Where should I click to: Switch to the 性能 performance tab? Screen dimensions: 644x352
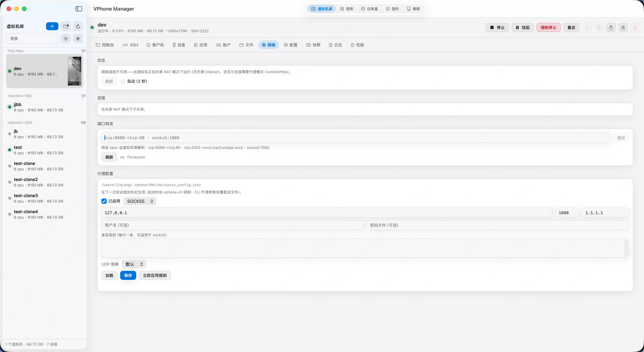pos(357,45)
